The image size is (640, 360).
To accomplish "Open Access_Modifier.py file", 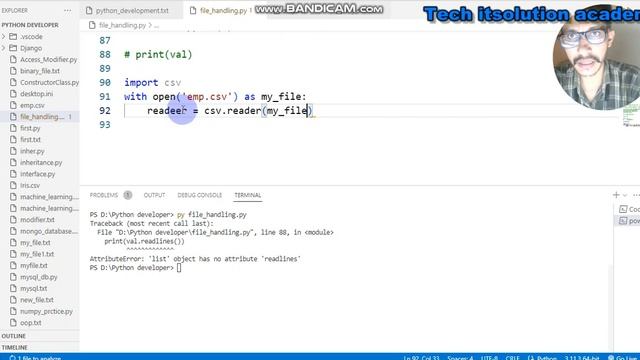I will click(49, 59).
